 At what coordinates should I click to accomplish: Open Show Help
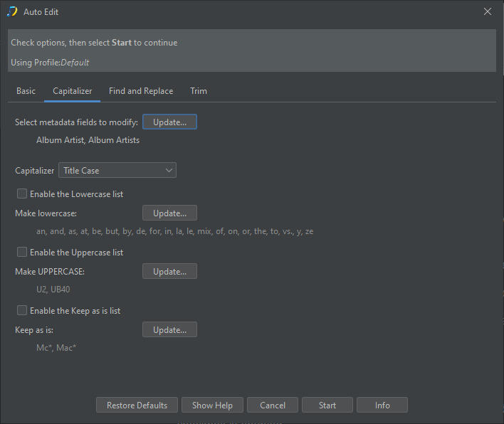pyautogui.click(x=212, y=406)
